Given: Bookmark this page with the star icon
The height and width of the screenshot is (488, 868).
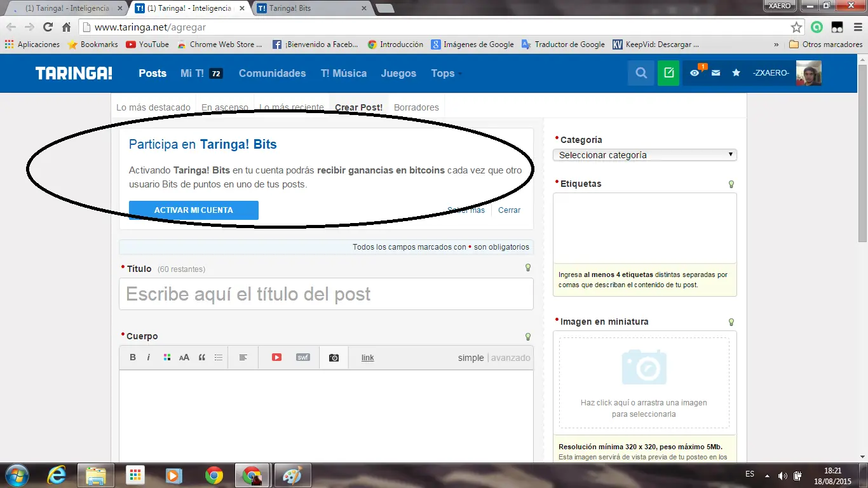Looking at the screenshot, I should click(796, 27).
